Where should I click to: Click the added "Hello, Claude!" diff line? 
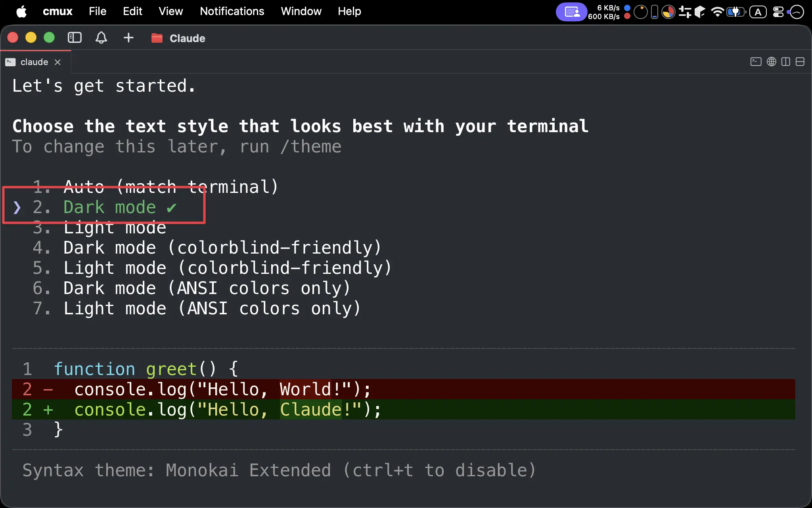404,410
